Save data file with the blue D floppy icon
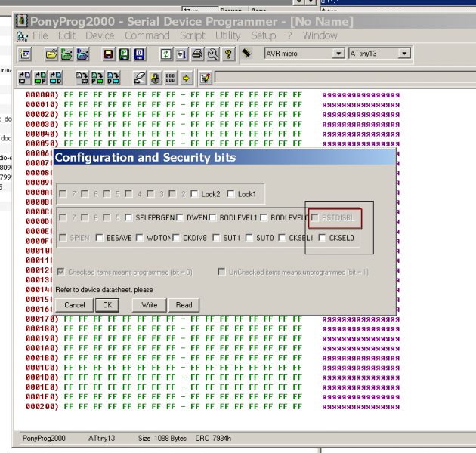This screenshot has height=453, width=476. pos(139,54)
